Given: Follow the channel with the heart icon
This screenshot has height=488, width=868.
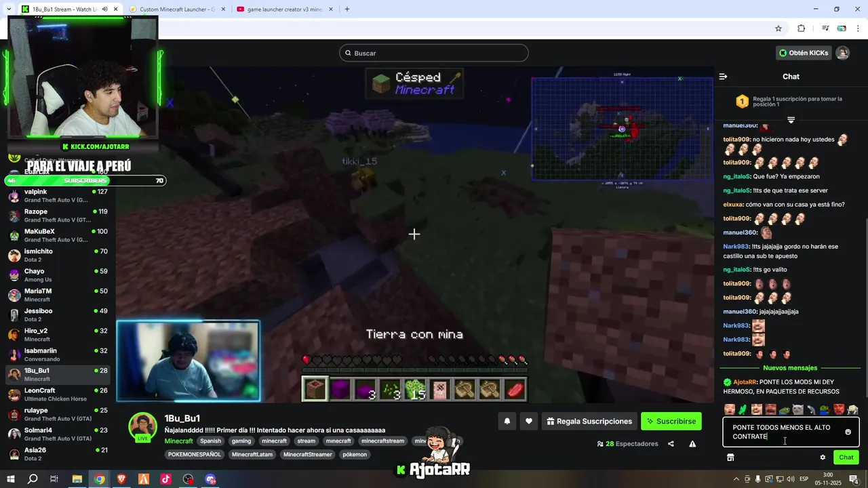Looking at the screenshot, I should point(529,422).
